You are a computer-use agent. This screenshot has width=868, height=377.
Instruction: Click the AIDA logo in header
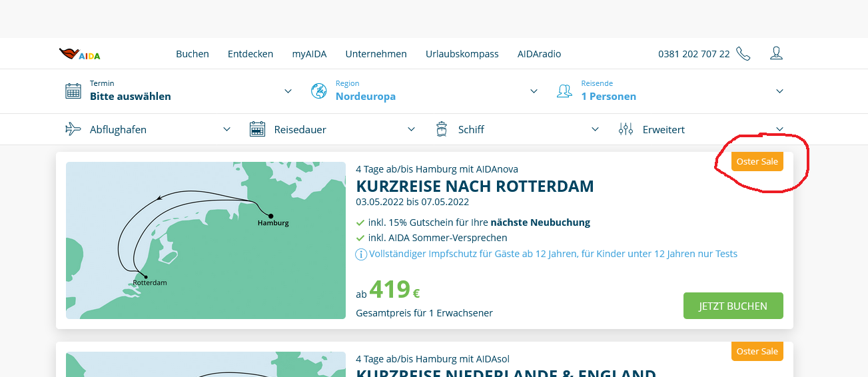click(79, 54)
